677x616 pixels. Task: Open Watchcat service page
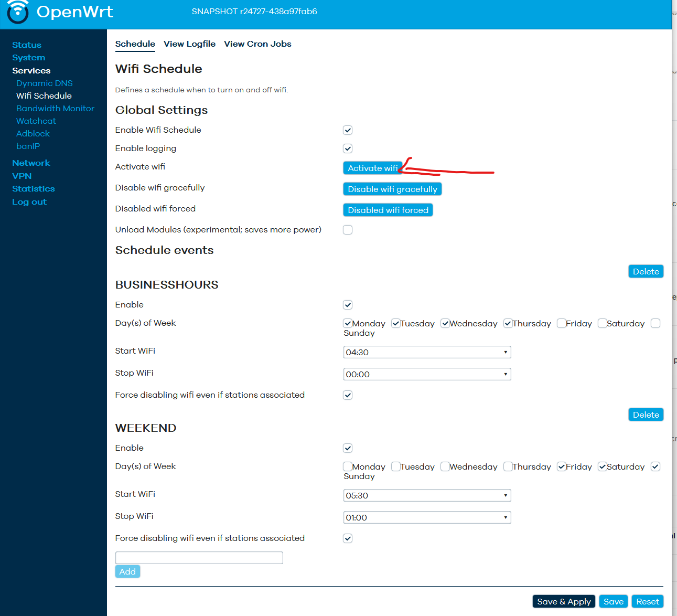[x=36, y=121]
